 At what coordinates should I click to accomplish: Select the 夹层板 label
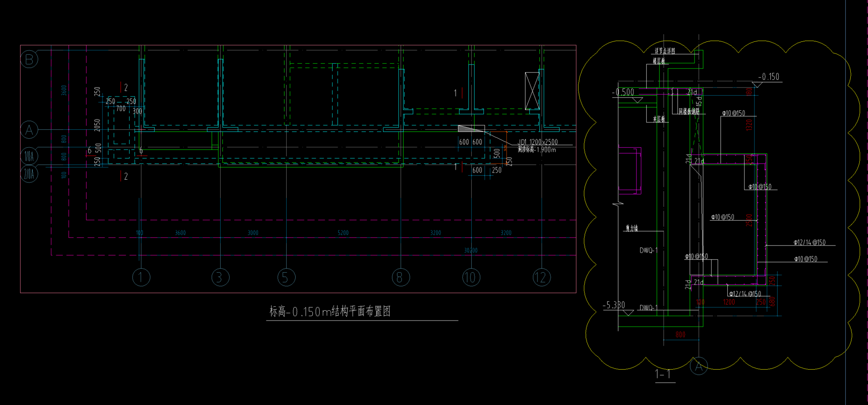[659, 119]
